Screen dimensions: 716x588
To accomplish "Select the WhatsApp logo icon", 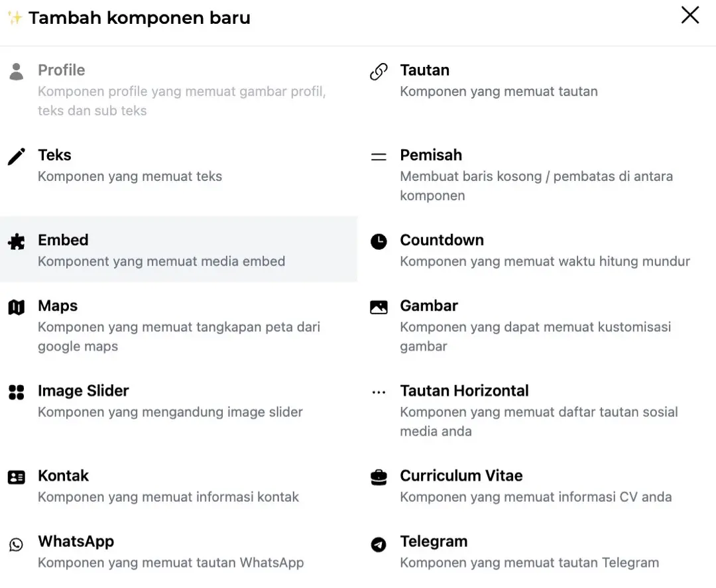I will (17, 544).
